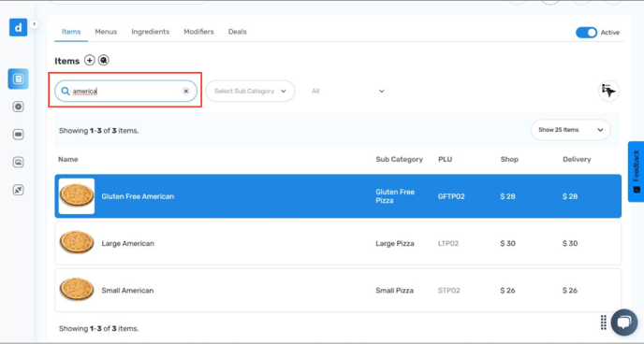
Task: Expand the sidebar with the arrow button
Action: point(34,24)
